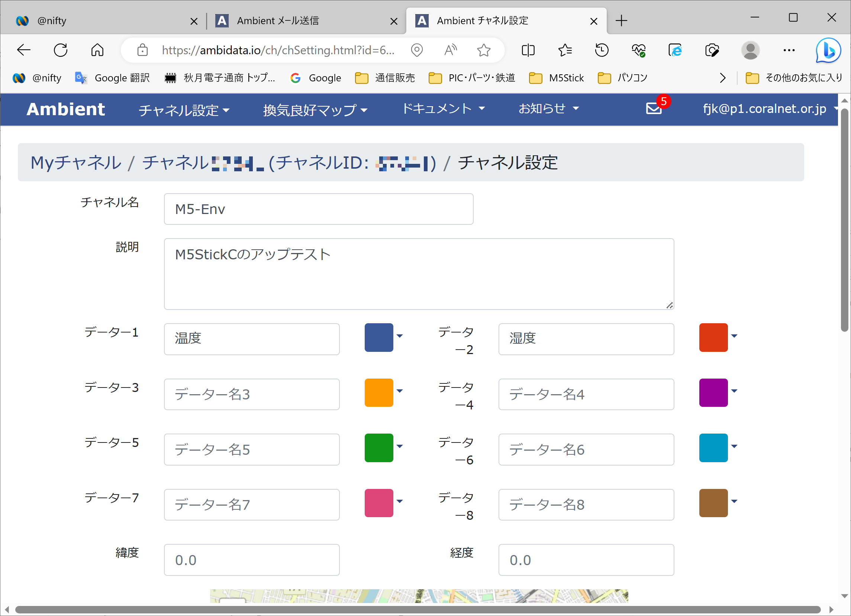Viewport: 851px width, 616px height.
Task: Click the horizontal page scrollbar
Action: click(x=418, y=609)
